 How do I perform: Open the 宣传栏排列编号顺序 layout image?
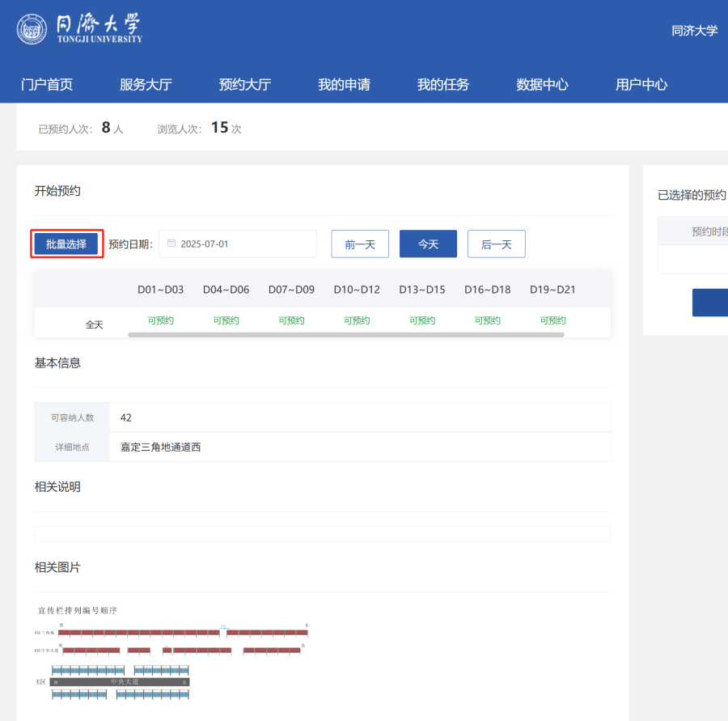click(171, 654)
